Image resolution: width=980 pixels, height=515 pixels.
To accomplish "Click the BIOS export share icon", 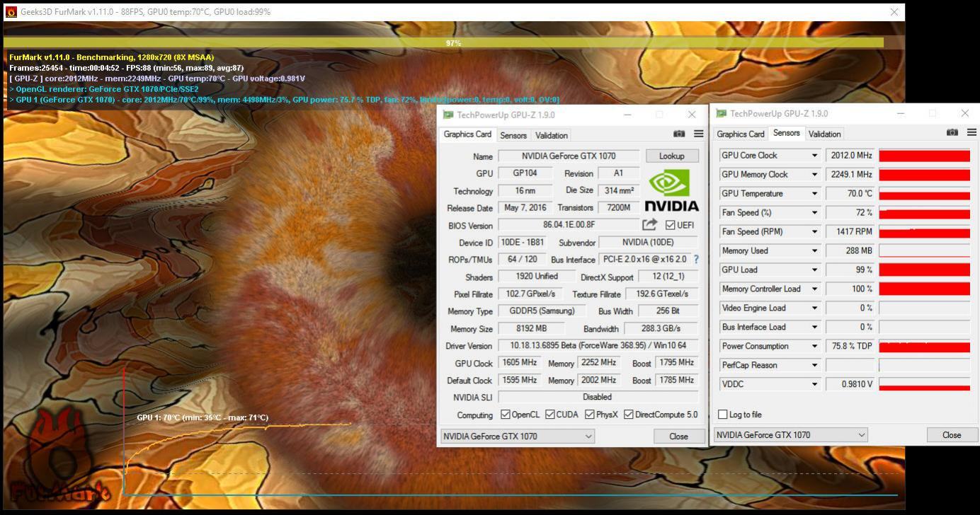I will coord(649,224).
